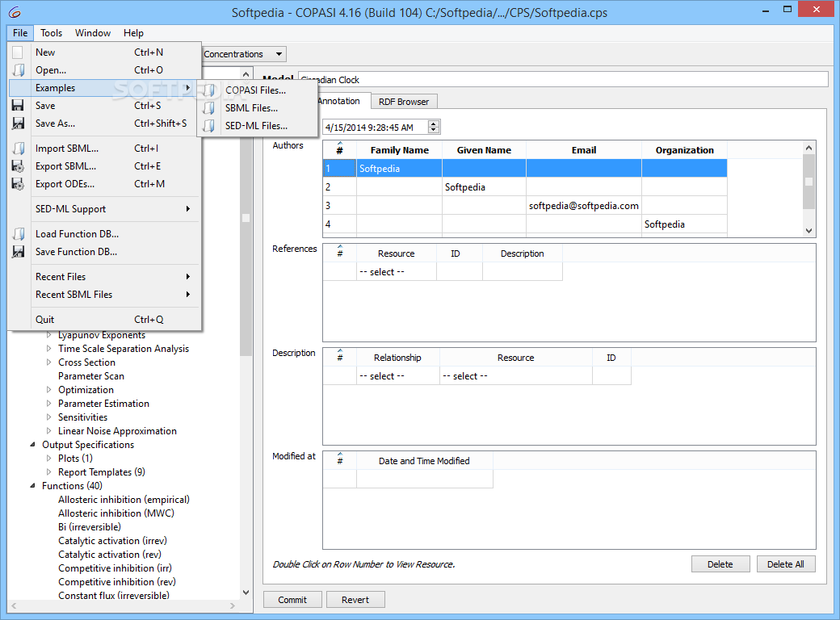Select SBML Files... from Examples submenu
840x620 pixels.
point(257,108)
